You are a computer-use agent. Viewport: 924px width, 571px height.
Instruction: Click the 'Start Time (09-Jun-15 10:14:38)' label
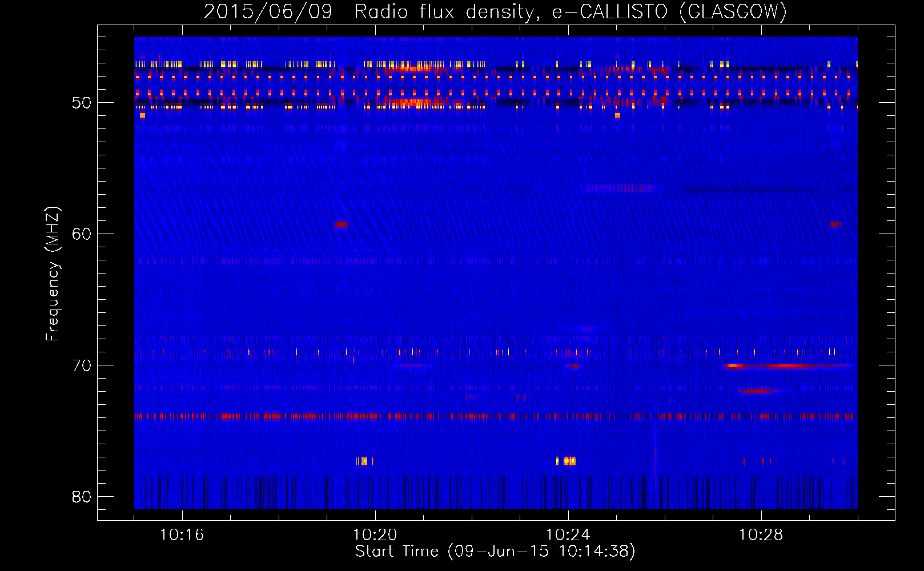click(495, 552)
